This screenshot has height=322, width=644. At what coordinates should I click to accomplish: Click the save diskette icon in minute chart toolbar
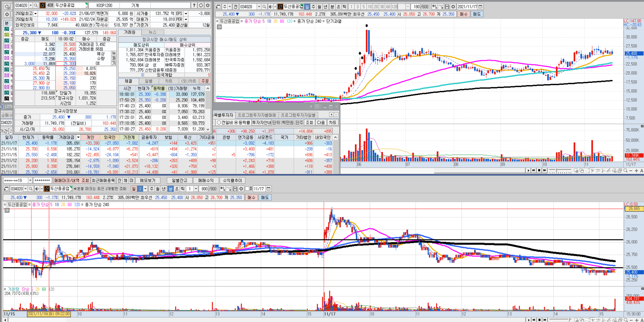tap(235, 189)
